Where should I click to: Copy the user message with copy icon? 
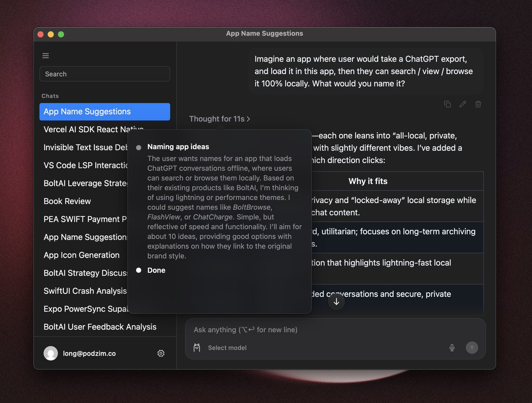pyautogui.click(x=447, y=104)
